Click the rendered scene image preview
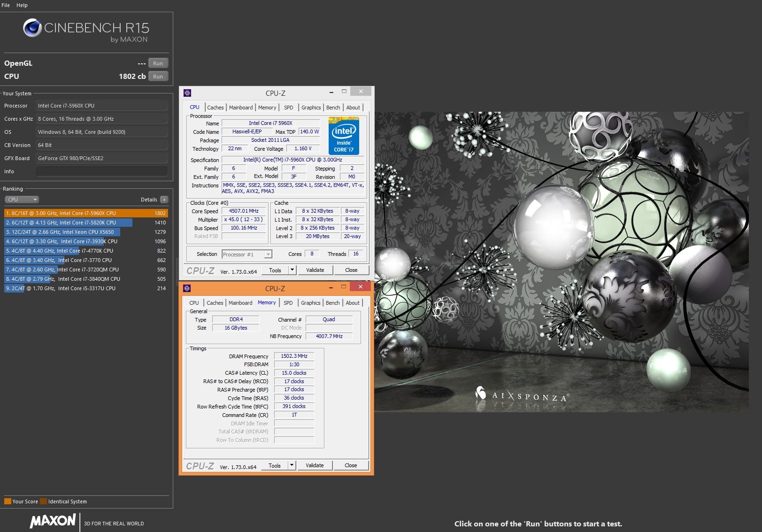 pyautogui.click(x=562, y=262)
